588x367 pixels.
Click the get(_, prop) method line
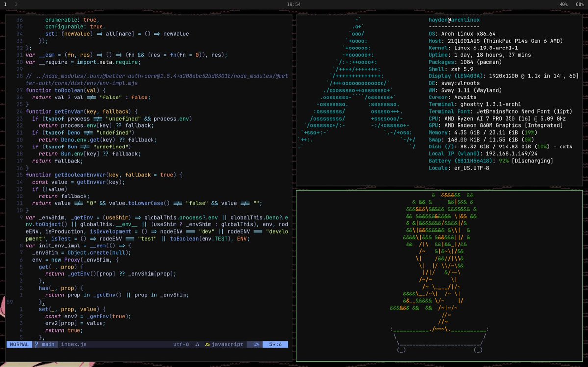[x=61, y=267]
